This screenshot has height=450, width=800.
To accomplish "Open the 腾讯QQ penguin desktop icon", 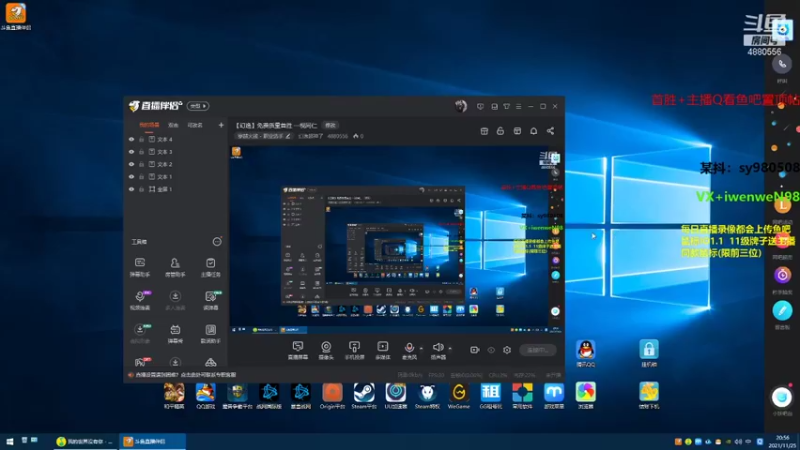I will [x=586, y=353].
